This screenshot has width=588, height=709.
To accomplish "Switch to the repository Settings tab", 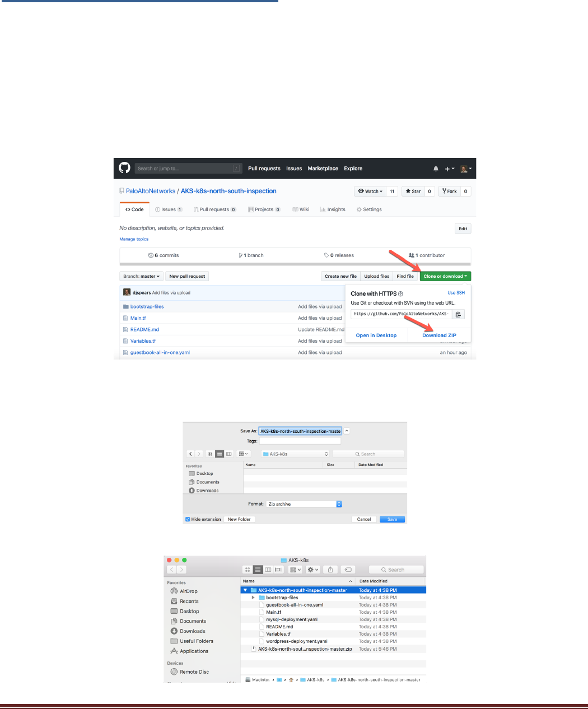I will point(369,209).
